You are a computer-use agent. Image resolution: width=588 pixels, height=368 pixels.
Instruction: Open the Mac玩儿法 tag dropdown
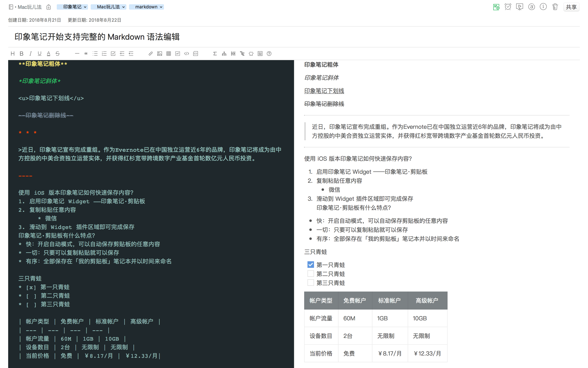(x=108, y=7)
